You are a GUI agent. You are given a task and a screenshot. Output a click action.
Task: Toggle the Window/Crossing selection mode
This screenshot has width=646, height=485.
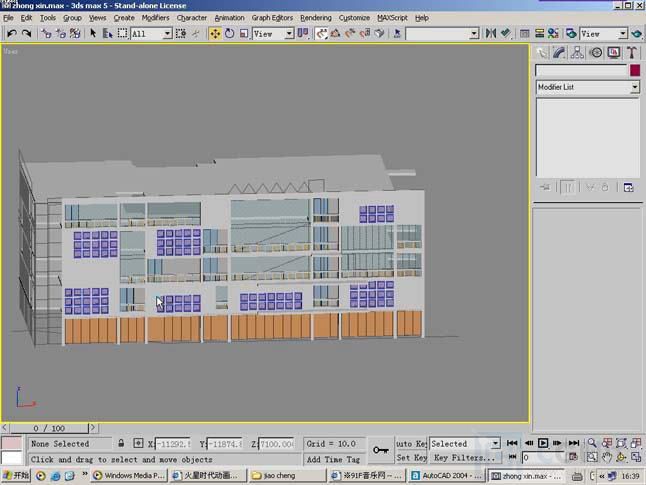181,33
